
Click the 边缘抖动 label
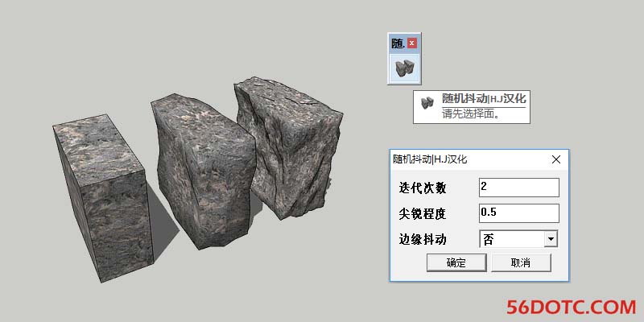[423, 240]
